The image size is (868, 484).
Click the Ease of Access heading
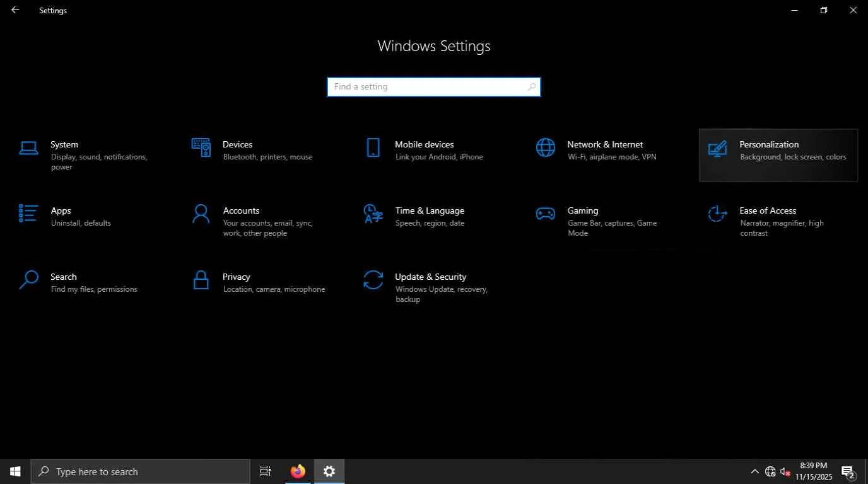[x=768, y=210]
